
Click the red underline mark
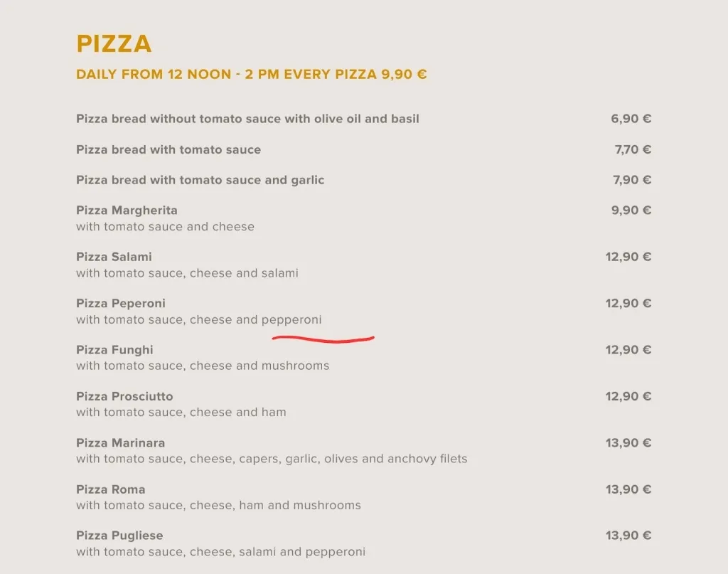coord(323,339)
